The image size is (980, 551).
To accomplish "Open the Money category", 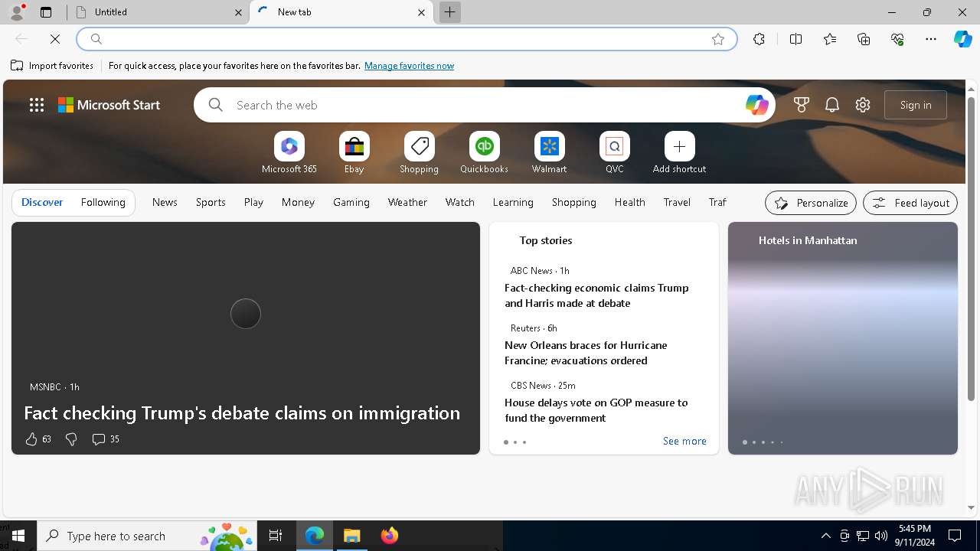I will pyautogui.click(x=298, y=202).
